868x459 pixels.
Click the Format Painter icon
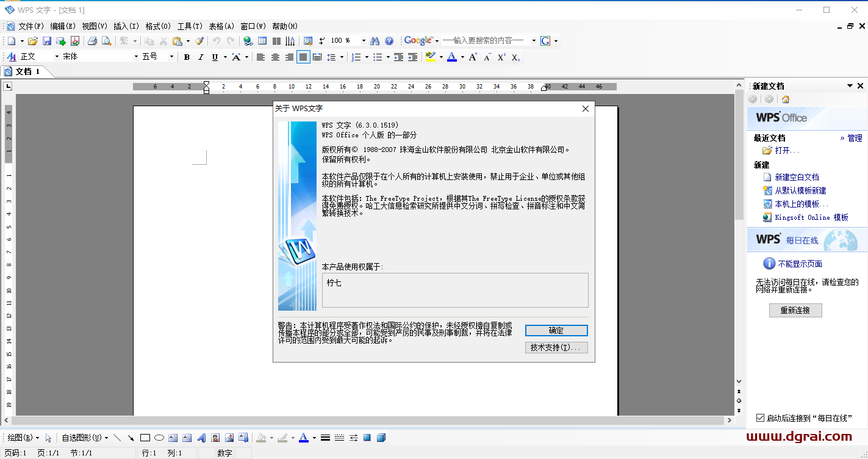(199, 40)
